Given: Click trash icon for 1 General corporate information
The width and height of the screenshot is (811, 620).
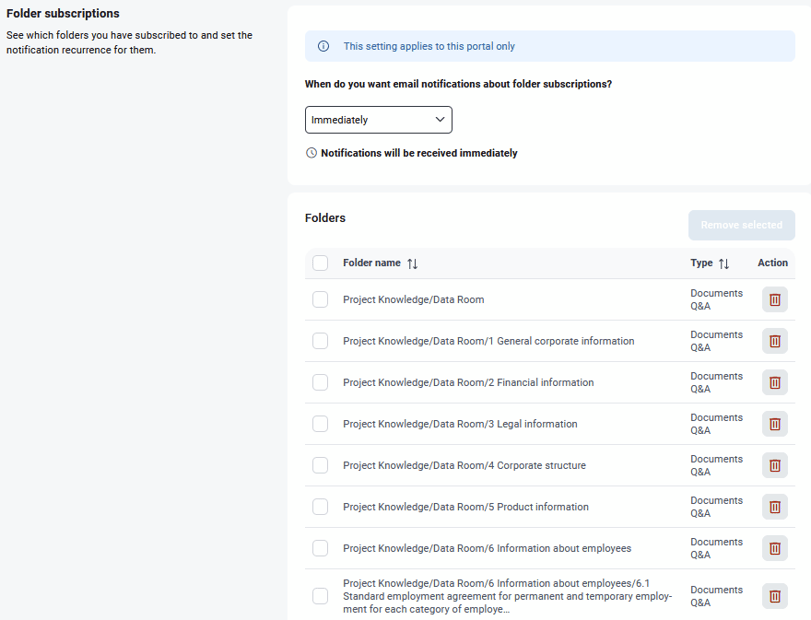Looking at the screenshot, I should click(774, 341).
